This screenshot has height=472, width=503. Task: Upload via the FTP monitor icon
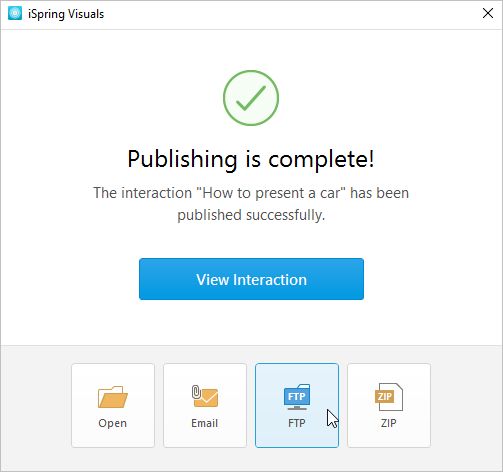pyautogui.click(x=297, y=397)
